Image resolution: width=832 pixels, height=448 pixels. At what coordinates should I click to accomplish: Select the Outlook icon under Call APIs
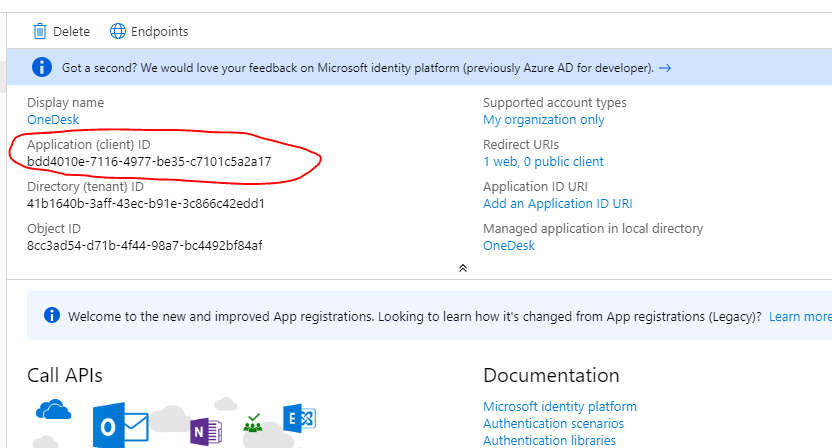[120, 427]
